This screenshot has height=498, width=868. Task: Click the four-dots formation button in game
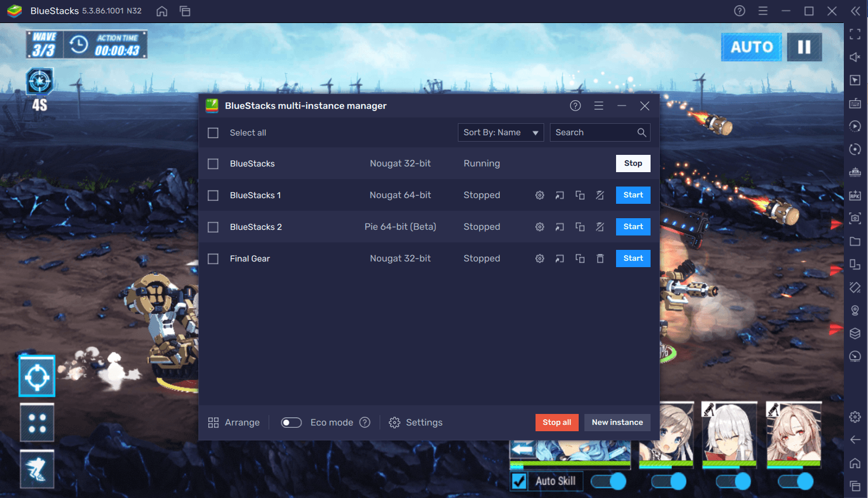[x=37, y=423]
